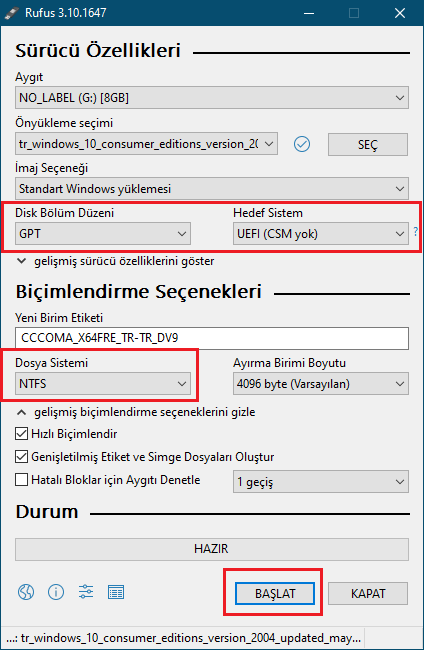Image resolution: width=424 pixels, height=650 pixels.
Task: Uncheck Genişletilmiş Etiket ve Simge Dosyaları Oluştur
Action: coord(21,457)
